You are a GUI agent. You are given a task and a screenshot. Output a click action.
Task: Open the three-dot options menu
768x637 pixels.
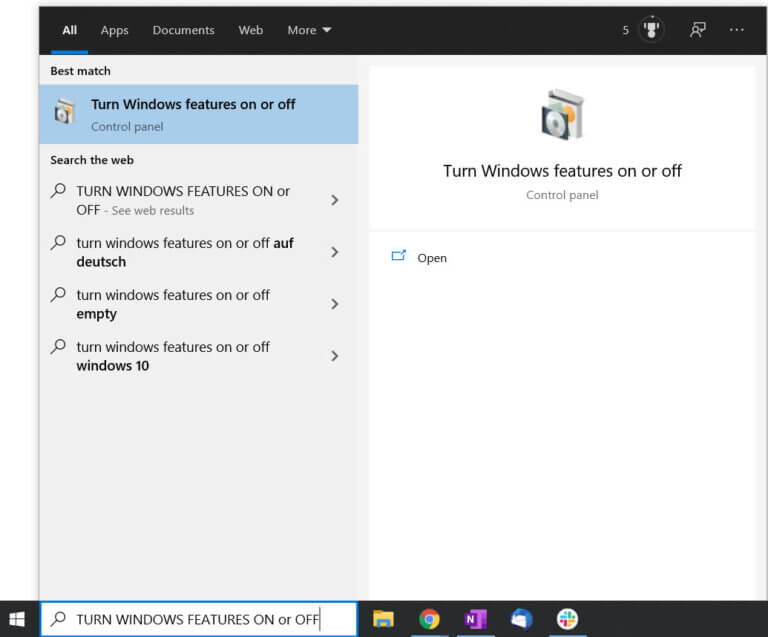coord(737,30)
